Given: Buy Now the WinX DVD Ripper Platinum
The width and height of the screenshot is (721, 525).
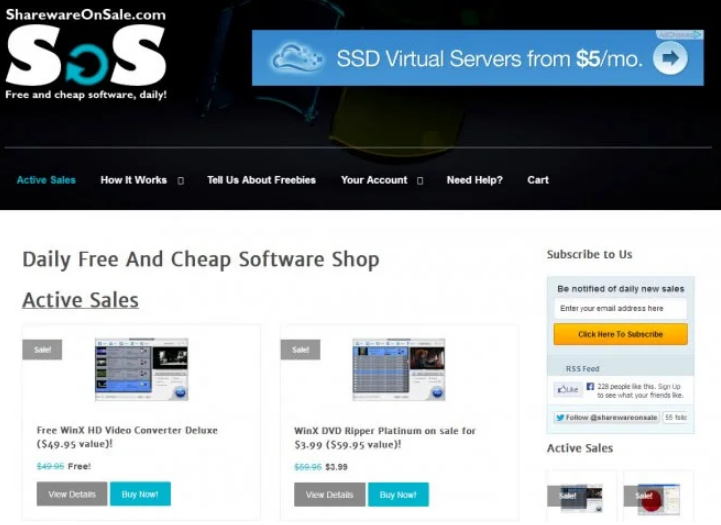Looking at the screenshot, I should [398, 495].
